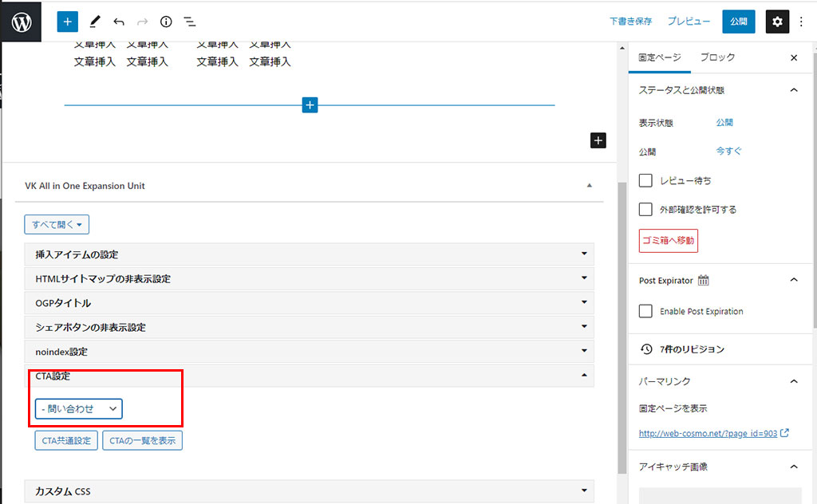Screen dimensions: 817x504
Task: Open the 問い合わせ CTA dropdown
Action: tap(78, 408)
